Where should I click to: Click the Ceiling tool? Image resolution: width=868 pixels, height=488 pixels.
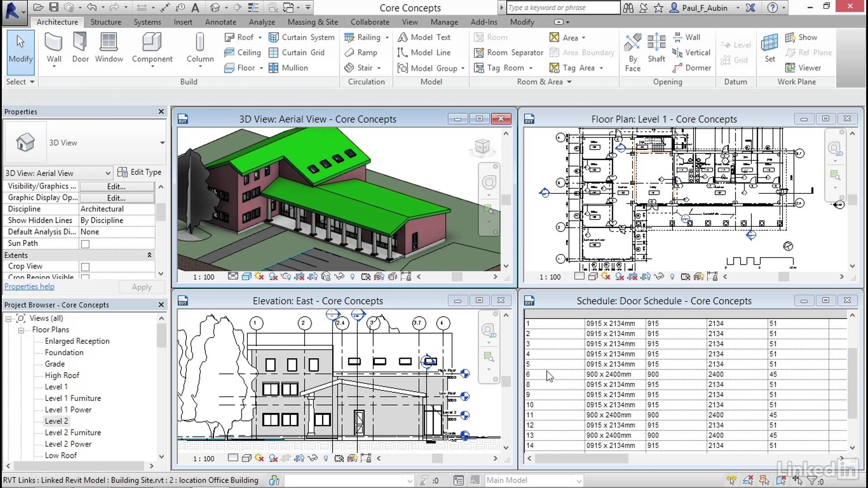[243, 52]
